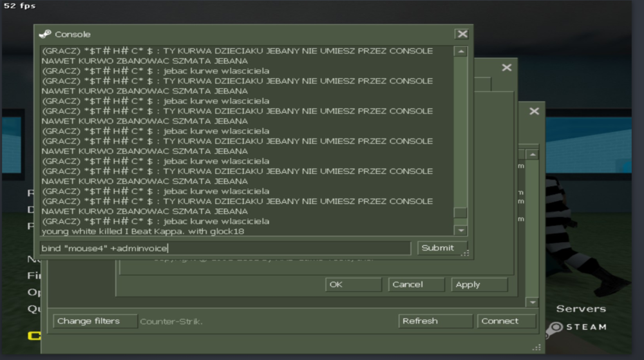Click the Counter-Strik. filter label
The width and height of the screenshot is (644, 360).
pos(171,321)
